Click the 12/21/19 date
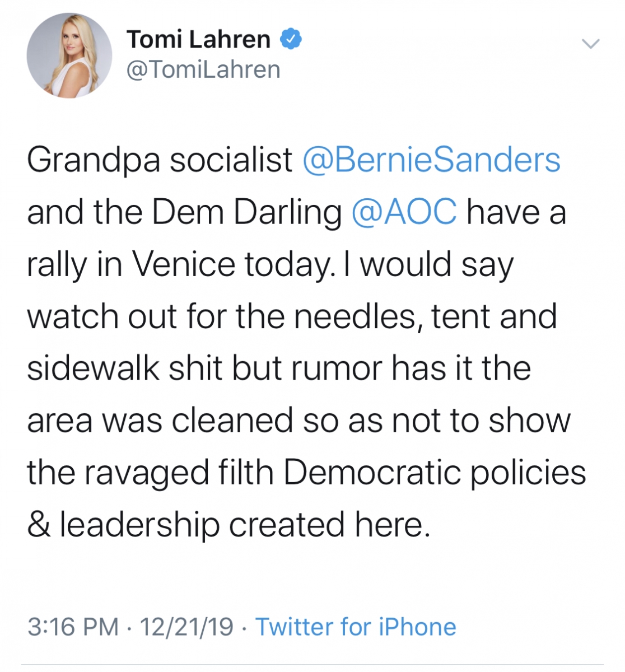 (x=186, y=627)
